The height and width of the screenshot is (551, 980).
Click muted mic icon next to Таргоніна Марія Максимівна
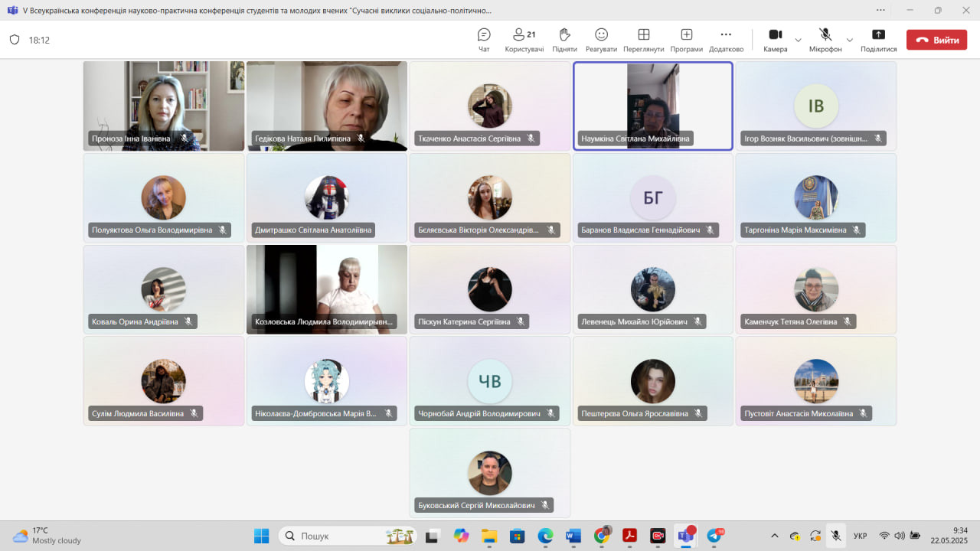point(857,230)
